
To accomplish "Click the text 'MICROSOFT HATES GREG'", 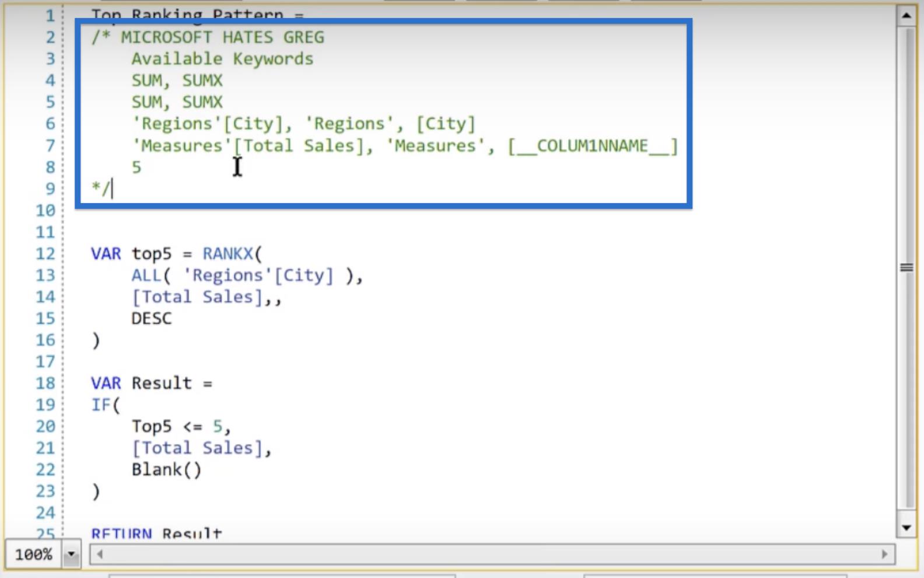I will (222, 37).
